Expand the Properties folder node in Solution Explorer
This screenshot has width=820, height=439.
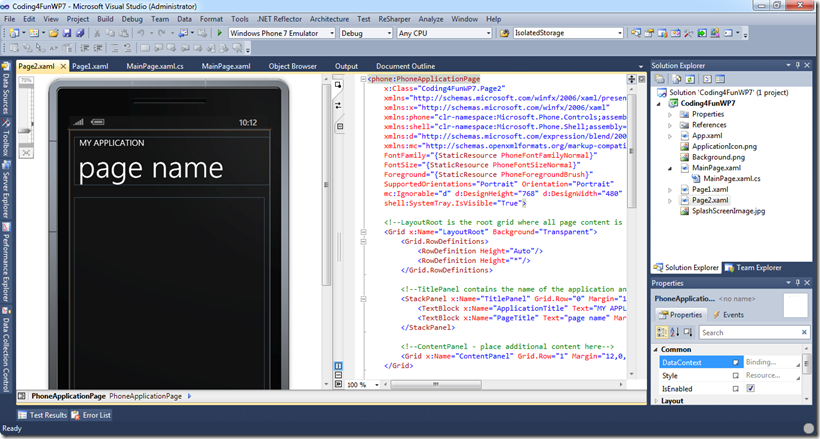click(670, 114)
